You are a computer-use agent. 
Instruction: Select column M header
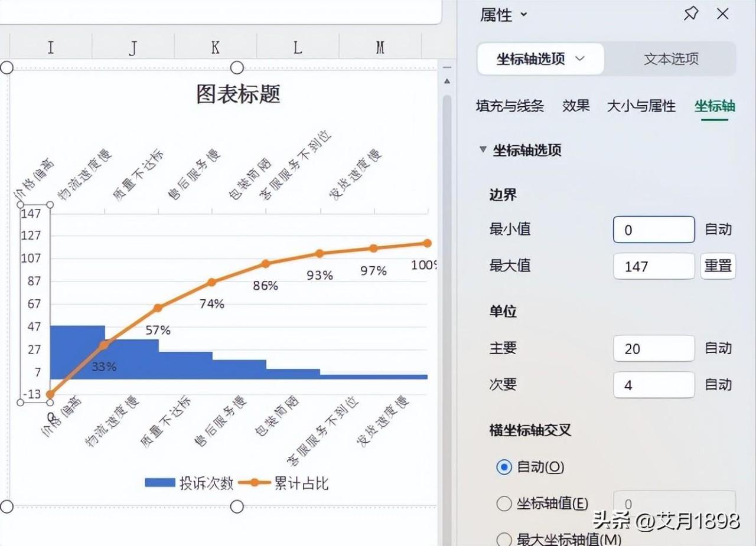380,47
